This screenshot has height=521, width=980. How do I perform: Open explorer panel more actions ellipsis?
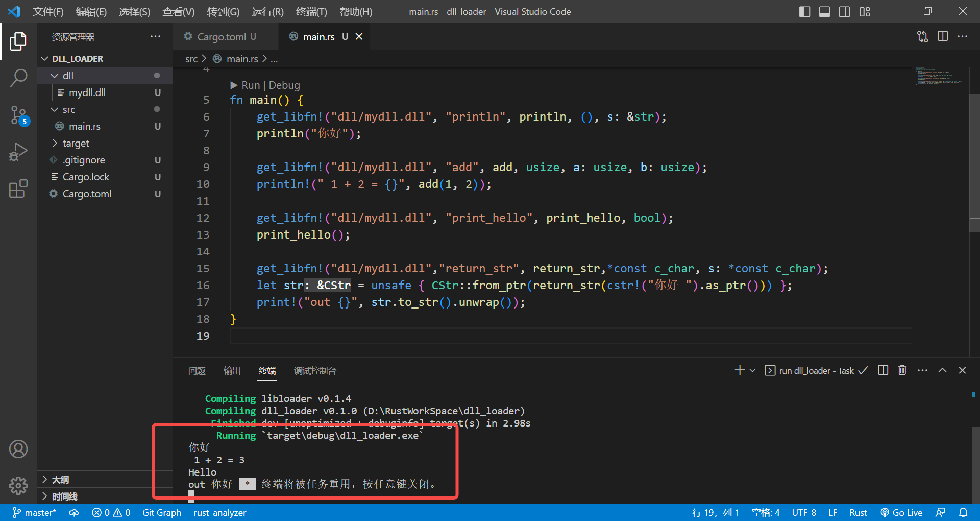coord(155,37)
